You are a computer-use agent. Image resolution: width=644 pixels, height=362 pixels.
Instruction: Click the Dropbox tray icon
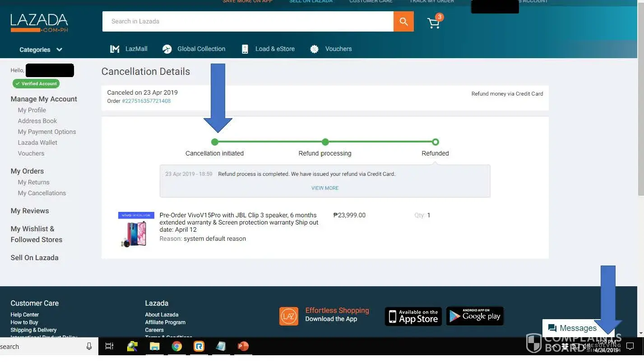pyautogui.click(x=565, y=346)
